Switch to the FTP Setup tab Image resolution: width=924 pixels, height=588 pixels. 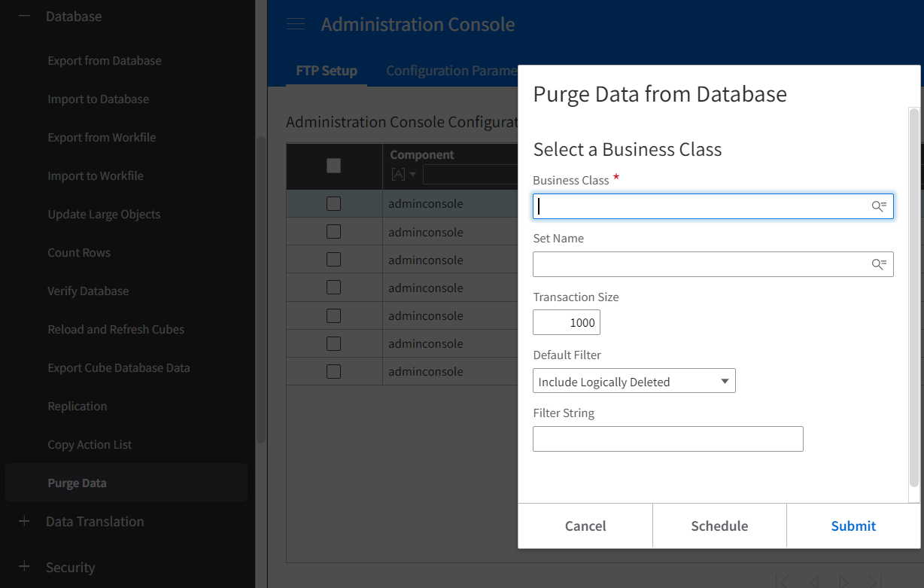[x=327, y=71]
